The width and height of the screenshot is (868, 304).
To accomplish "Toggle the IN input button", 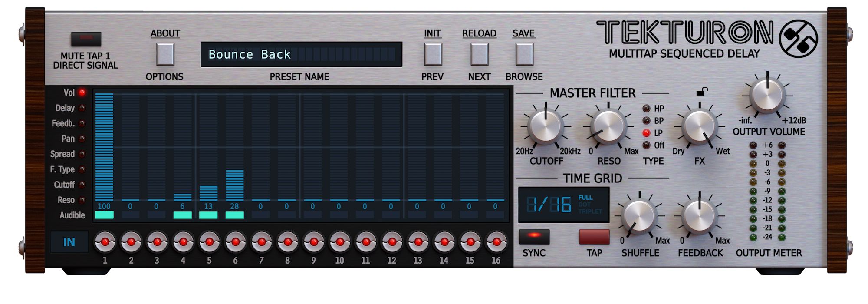I will tap(69, 242).
